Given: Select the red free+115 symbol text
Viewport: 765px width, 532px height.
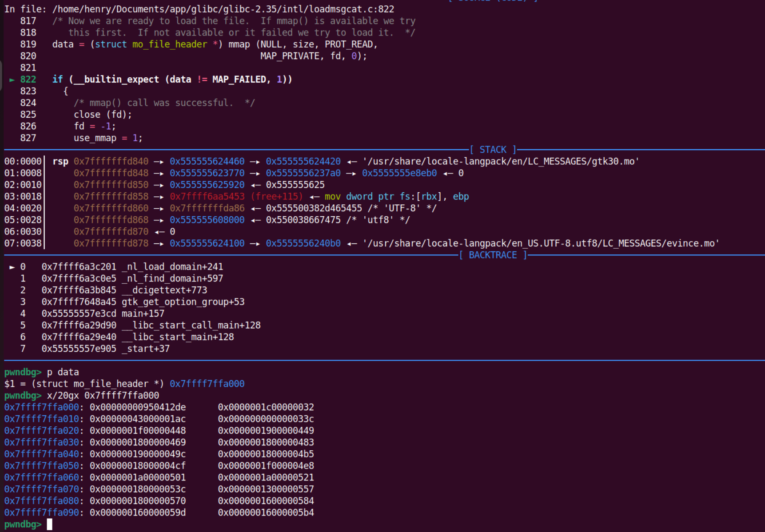Looking at the screenshot, I should point(276,196).
